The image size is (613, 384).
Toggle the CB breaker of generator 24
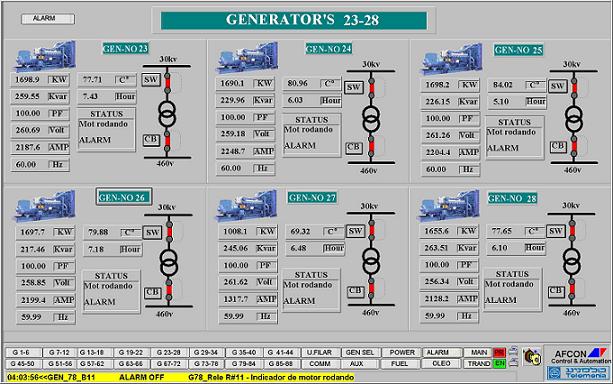click(353, 147)
